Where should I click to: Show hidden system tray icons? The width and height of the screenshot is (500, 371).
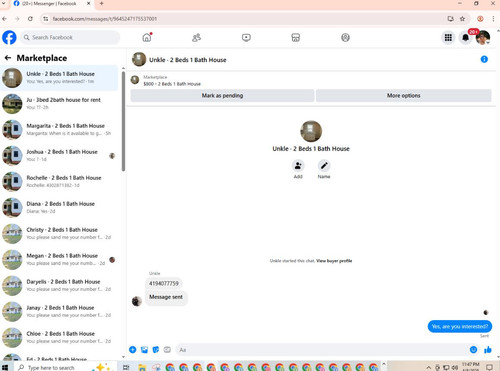428,367
